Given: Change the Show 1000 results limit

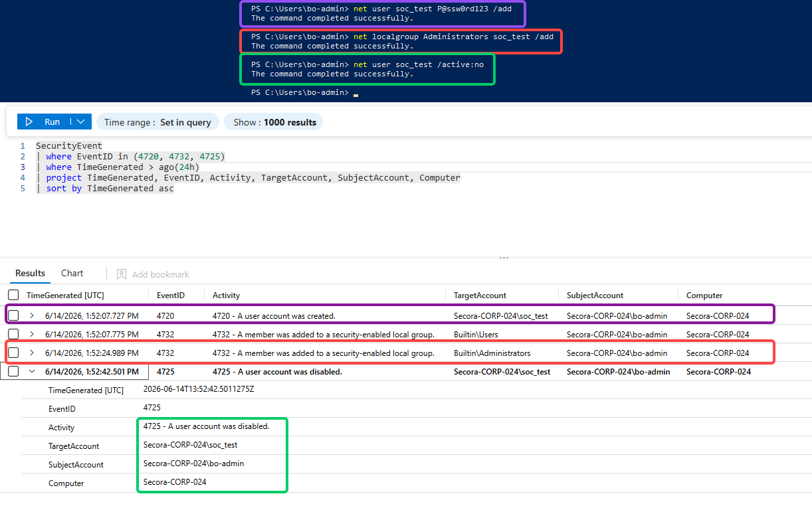Looking at the screenshot, I should click(274, 122).
